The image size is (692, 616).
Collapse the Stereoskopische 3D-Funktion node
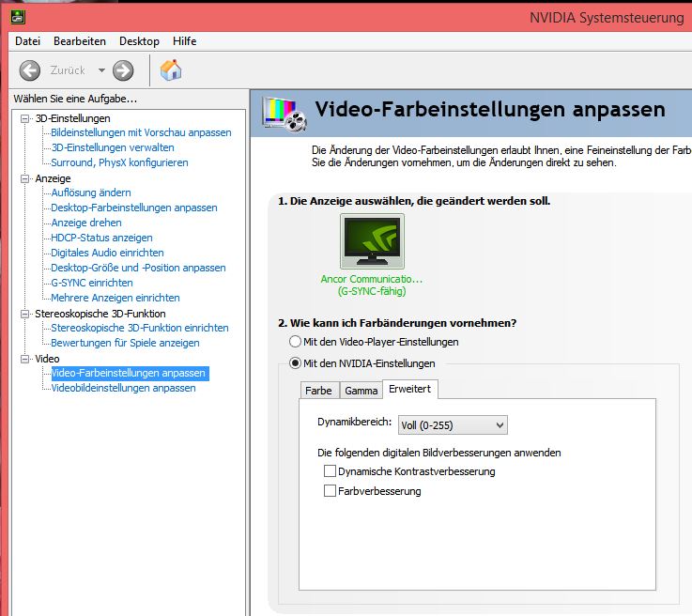coord(24,314)
